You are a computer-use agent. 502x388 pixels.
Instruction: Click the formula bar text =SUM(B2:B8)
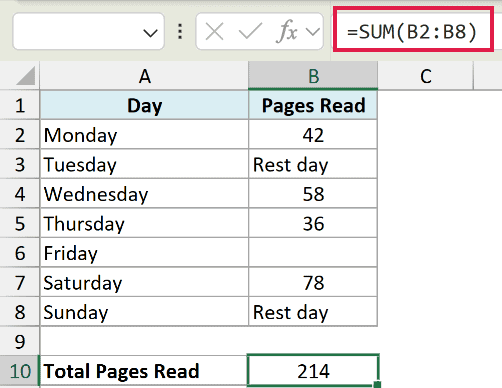point(412,32)
